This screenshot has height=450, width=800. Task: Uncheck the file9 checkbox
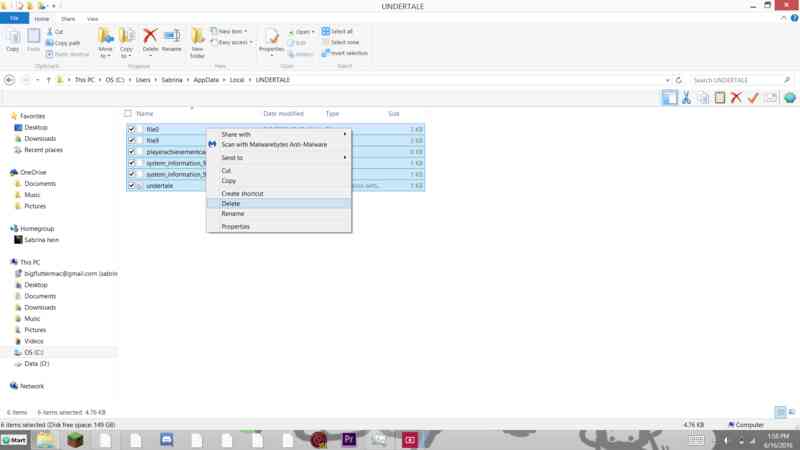click(x=132, y=140)
